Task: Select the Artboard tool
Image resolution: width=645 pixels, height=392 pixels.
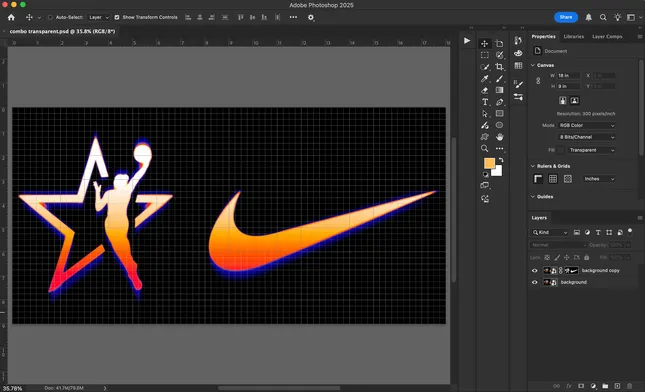Action: [499, 44]
